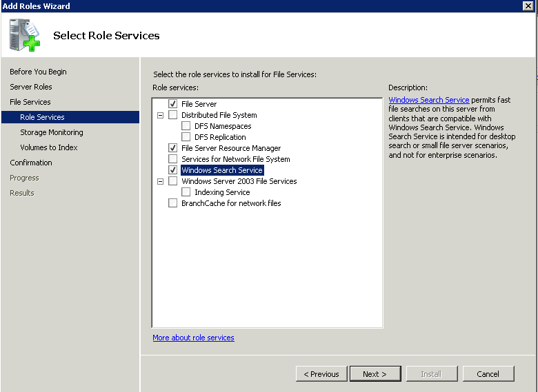The width and height of the screenshot is (538, 392).
Task: Select Distributed File System label
Action: [219, 115]
